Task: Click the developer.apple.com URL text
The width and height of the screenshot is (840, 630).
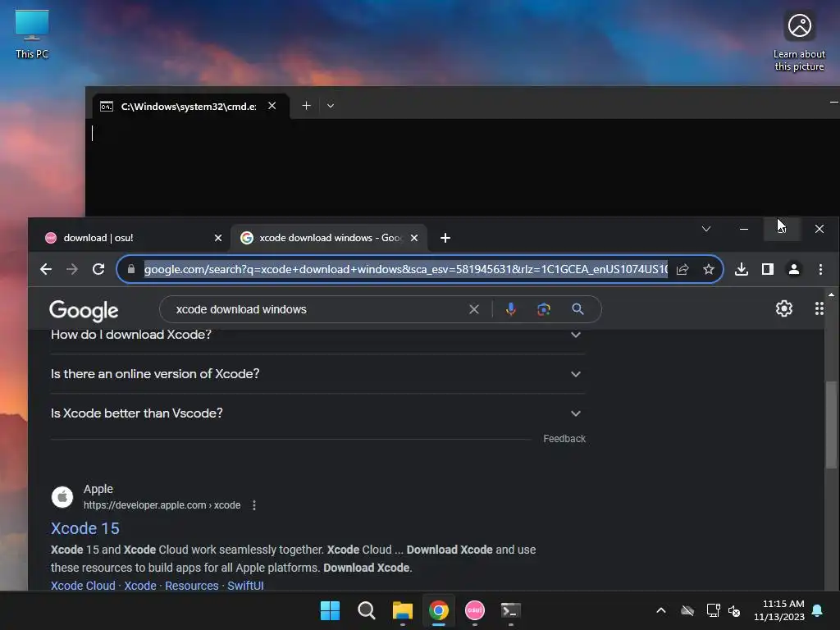Action: tap(162, 505)
